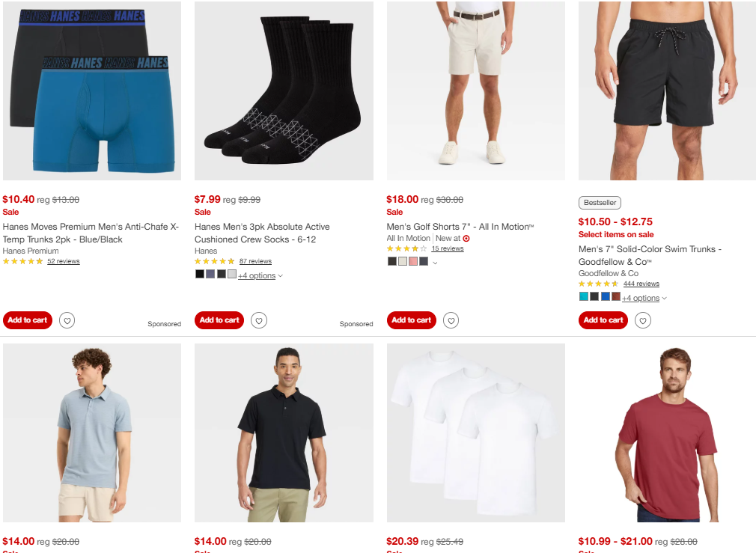Open 444 reviews for Swim Trunks
756x553 pixels.
pos(641,284)
